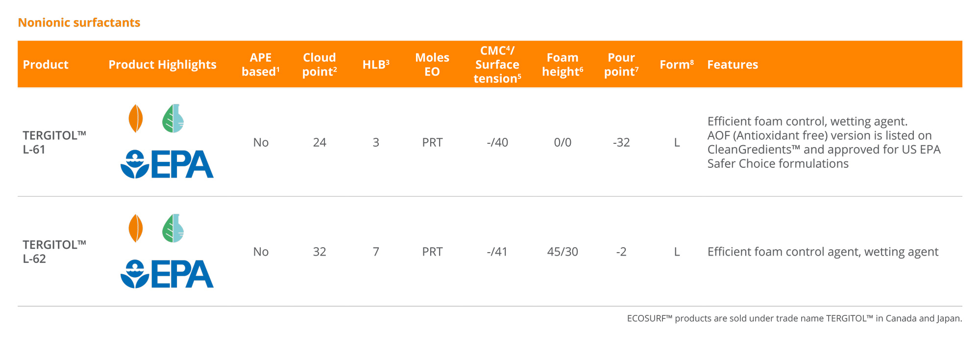Select the Product column header

(x=46, y=64)
